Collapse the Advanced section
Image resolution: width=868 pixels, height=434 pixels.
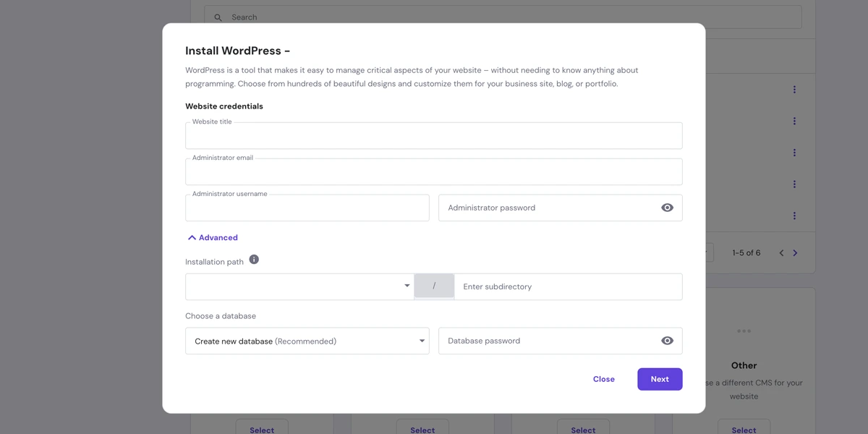(x=213, y=237)
